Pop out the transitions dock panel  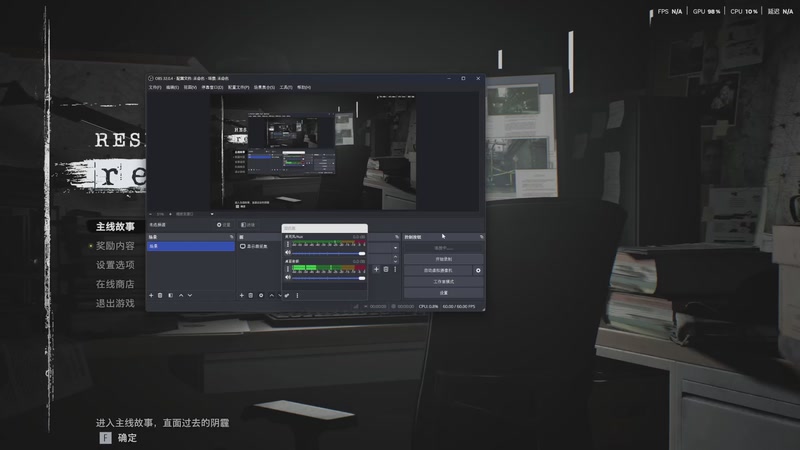tap(397, 237)
